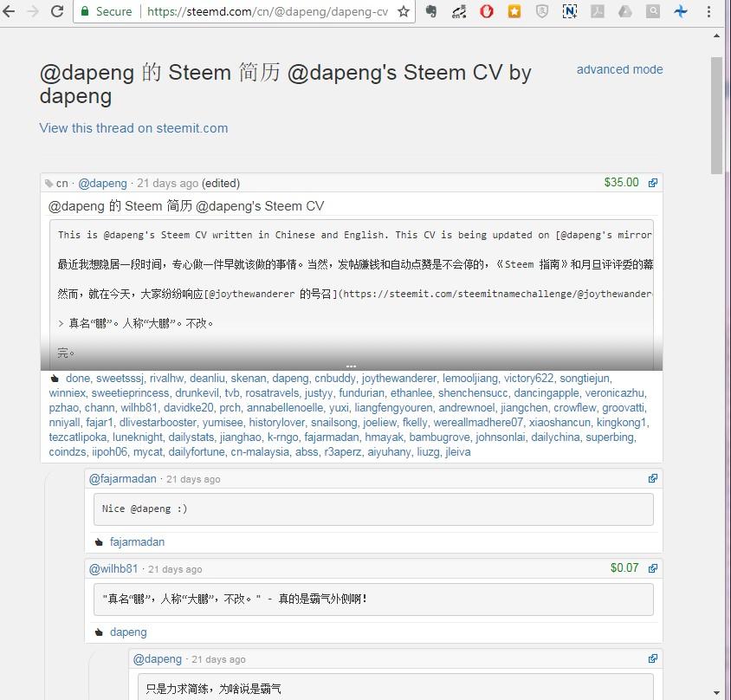This screenshot has width=731, height=700.
Task: Open the cn tag link
Action: (x=62, y=184)
